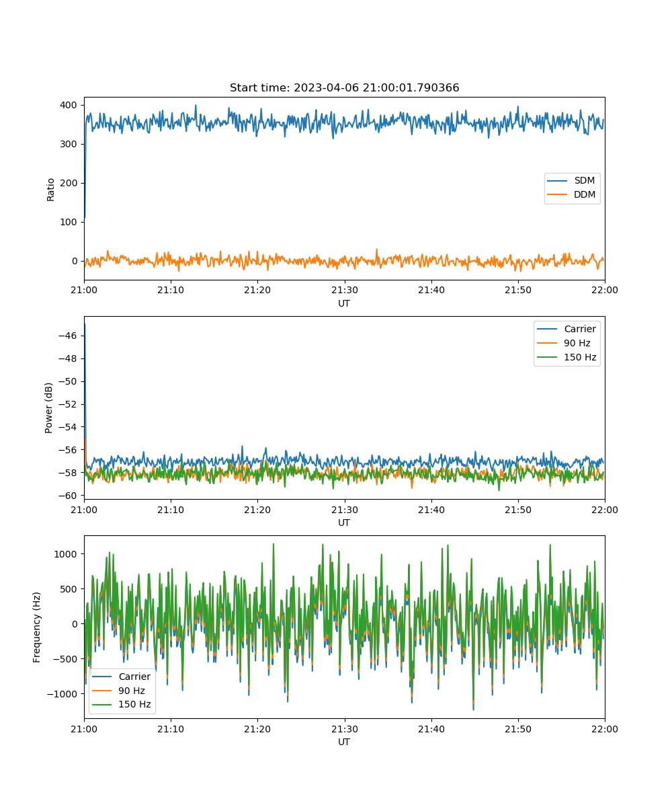This screenshot has height=807, width=672.
Task: Click the DDM label in top plot legend
Action: pos(585,195)
